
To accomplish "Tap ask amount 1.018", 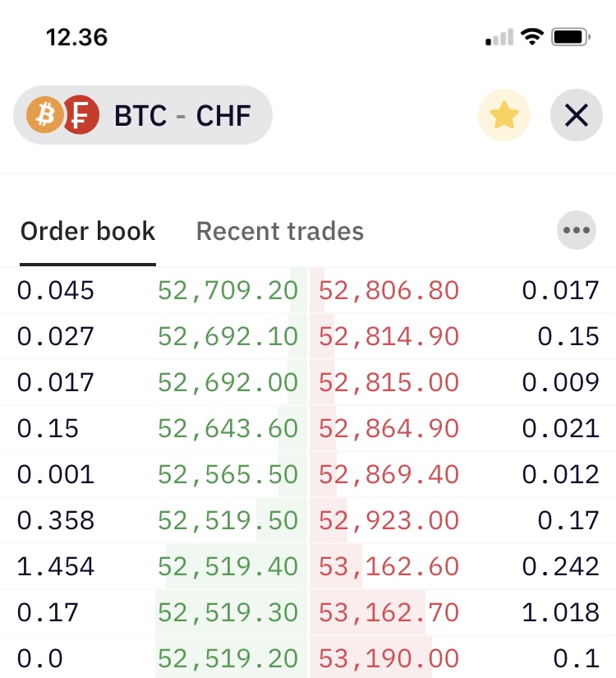I will pyautogui.click(x=560, y=612).
